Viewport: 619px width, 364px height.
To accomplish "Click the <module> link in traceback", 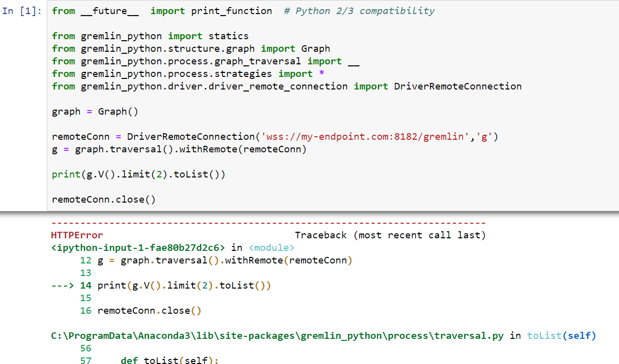I will (x=272, y=247).
